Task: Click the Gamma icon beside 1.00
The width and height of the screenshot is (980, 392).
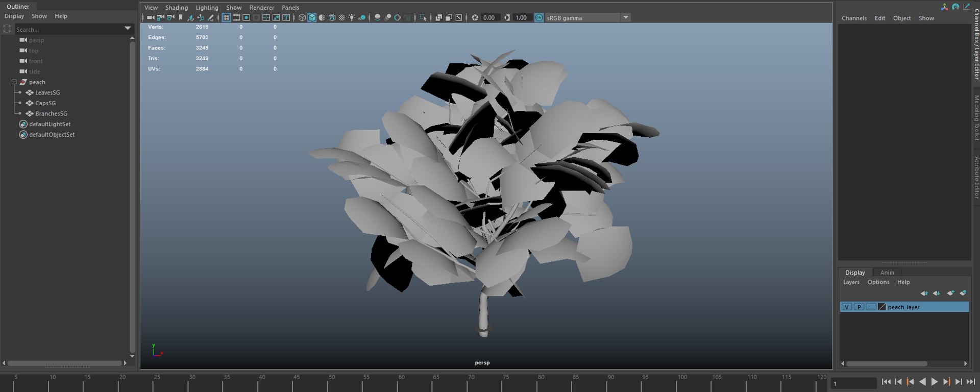Action: tap(507, 17)
